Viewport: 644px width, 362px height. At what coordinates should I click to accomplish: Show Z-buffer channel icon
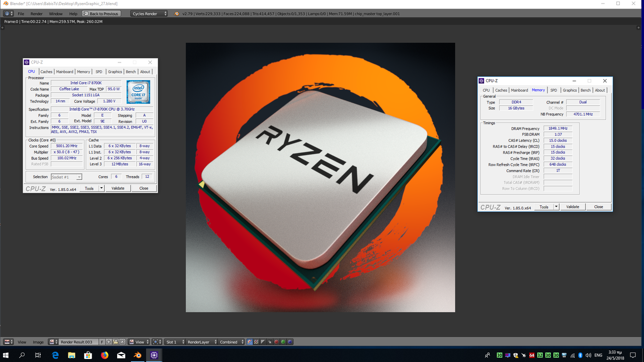click(269, 342)
